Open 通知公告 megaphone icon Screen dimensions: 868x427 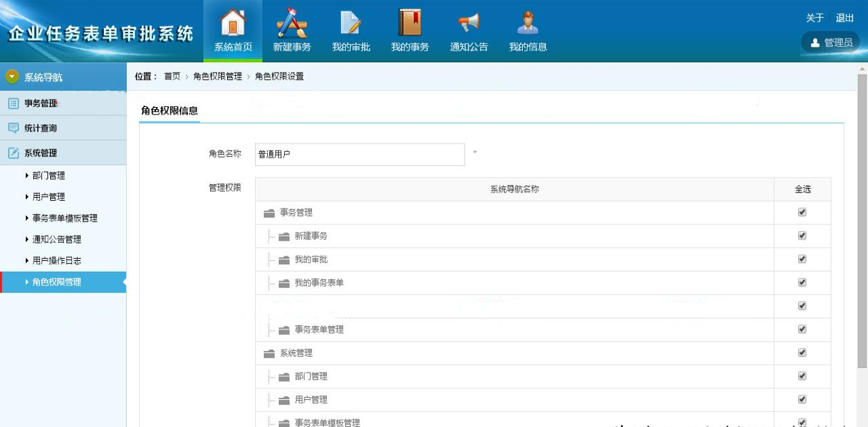point(469,24)
